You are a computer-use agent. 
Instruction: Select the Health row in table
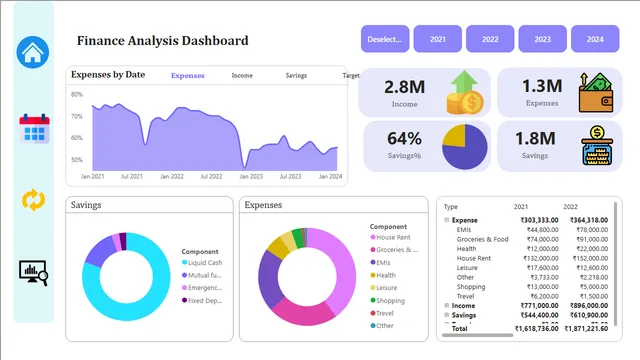coord(527,249)
